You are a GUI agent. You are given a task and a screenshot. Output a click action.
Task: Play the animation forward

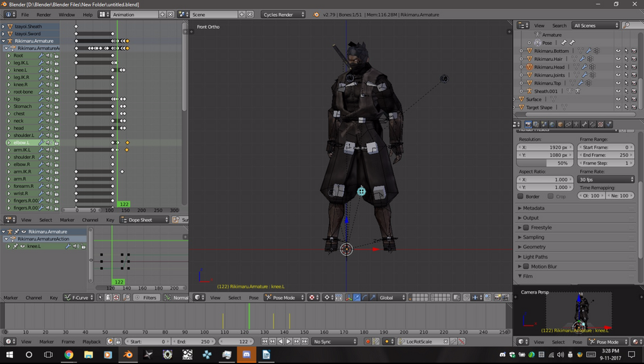click(289, 341)
